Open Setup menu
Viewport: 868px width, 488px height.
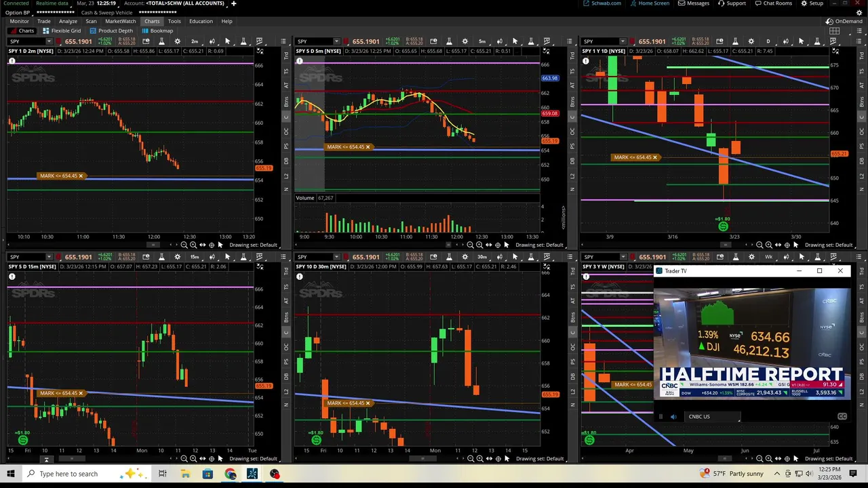812,3
